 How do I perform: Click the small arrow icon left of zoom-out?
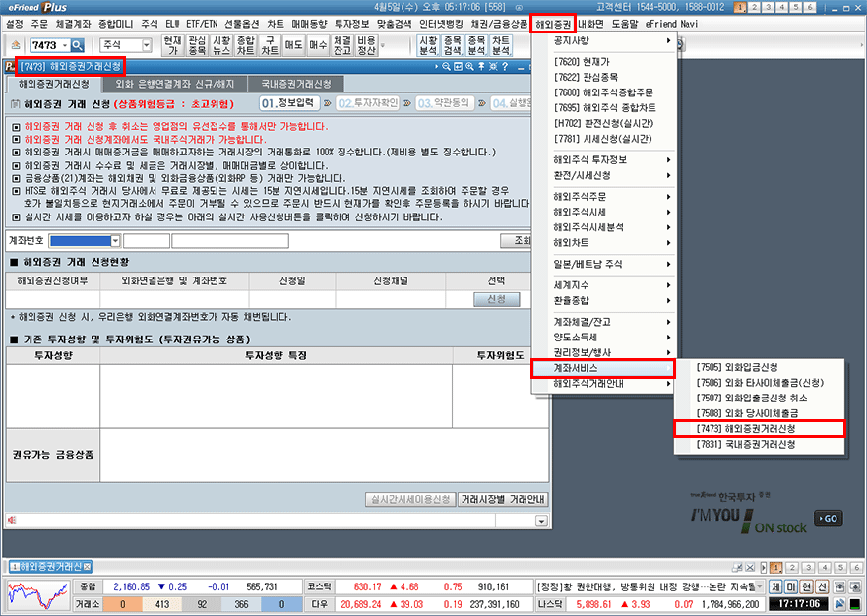pyautogui.click(x=437, y=66)
